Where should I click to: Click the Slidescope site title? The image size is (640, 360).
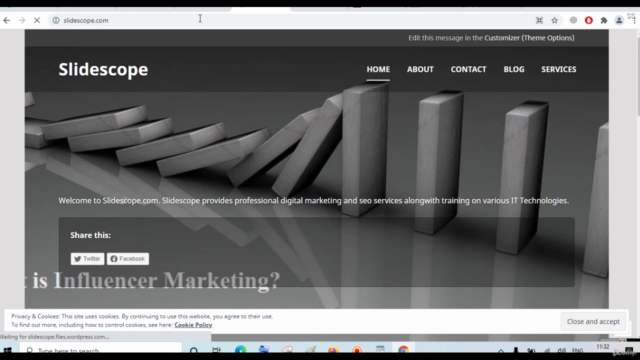click(103, 69)
